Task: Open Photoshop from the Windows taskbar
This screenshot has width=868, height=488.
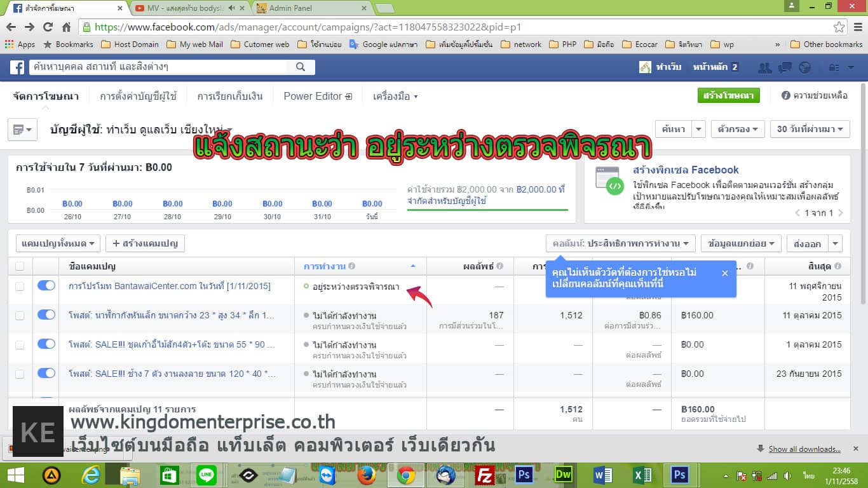Action: [x=524, y=475]
